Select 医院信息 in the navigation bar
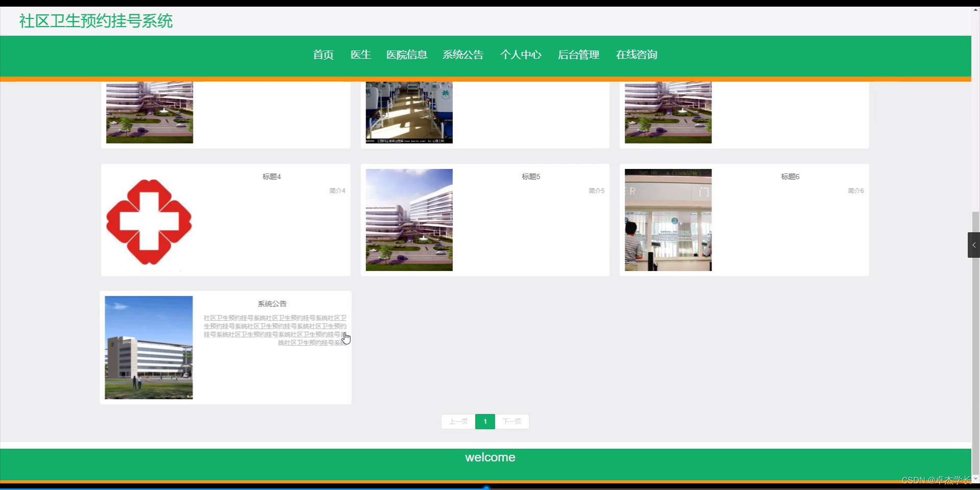This screenshot has width=980, height=490. point(407,55)
